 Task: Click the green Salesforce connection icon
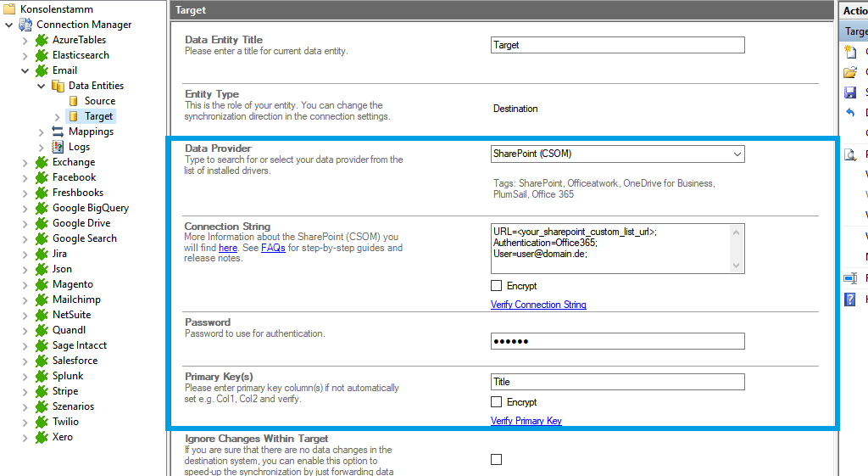click(42, 361)
